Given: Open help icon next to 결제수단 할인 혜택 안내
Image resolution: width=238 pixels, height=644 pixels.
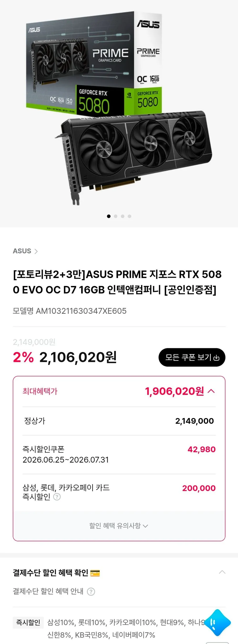Looking at the screenshot, I should point(91,591).
